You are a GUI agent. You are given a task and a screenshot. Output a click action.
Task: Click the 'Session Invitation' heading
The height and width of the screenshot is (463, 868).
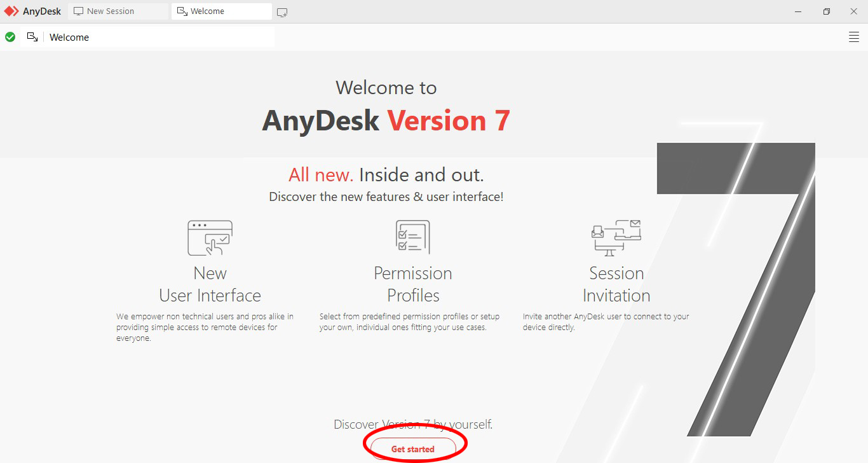[x=616, y=284]
